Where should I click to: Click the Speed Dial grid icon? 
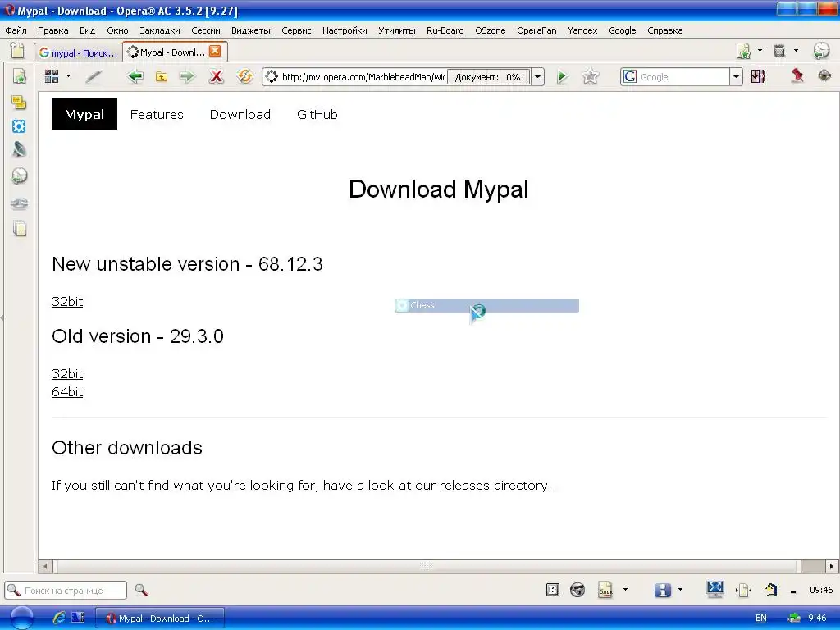[52, 76]
